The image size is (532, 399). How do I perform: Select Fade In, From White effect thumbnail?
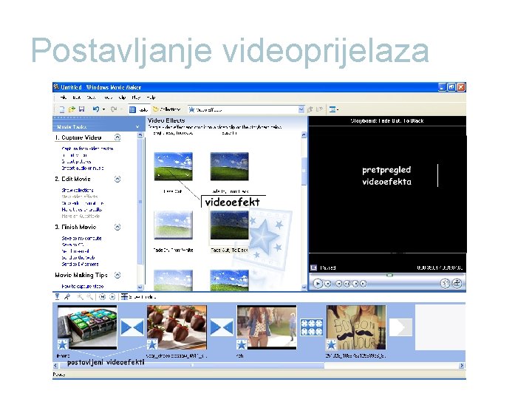174,225
